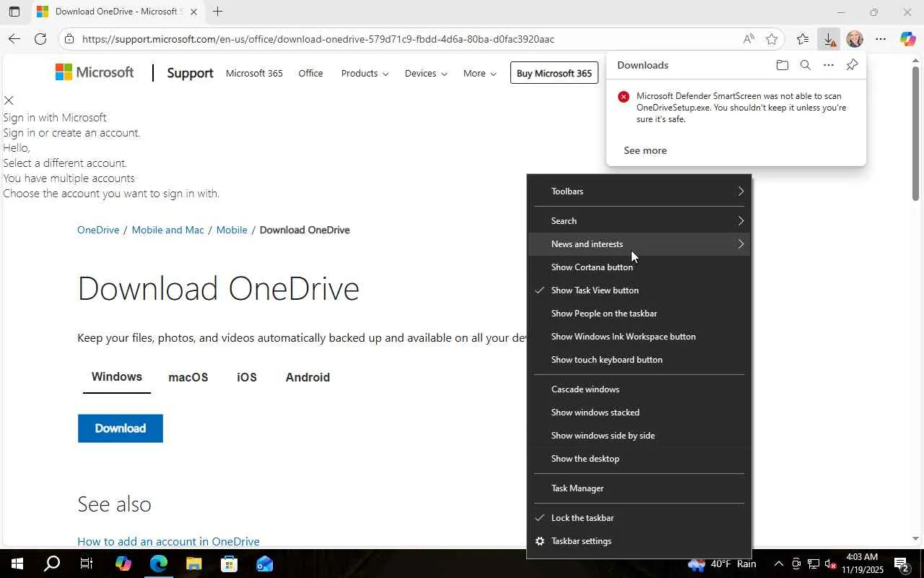Enable Show touch keyboard button
Viewport: 924px width, 578px height.
(x=640, y=360)
